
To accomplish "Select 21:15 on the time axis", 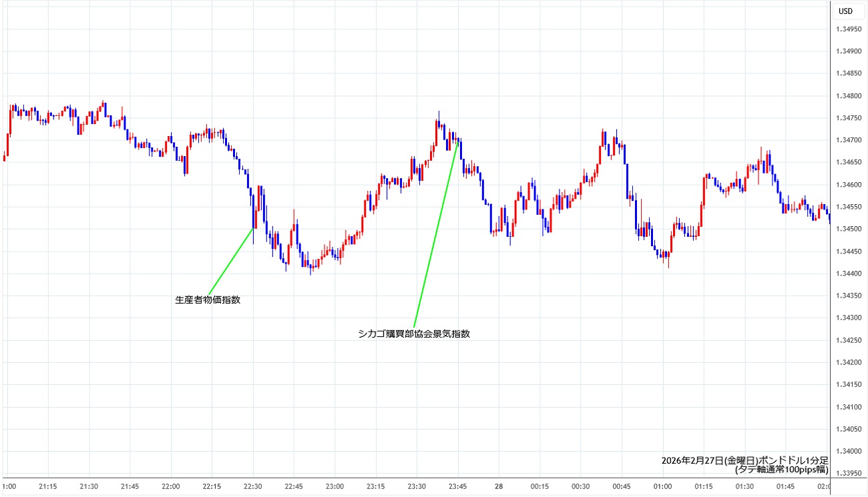I will pyautogui.click(x=49, y=486).
